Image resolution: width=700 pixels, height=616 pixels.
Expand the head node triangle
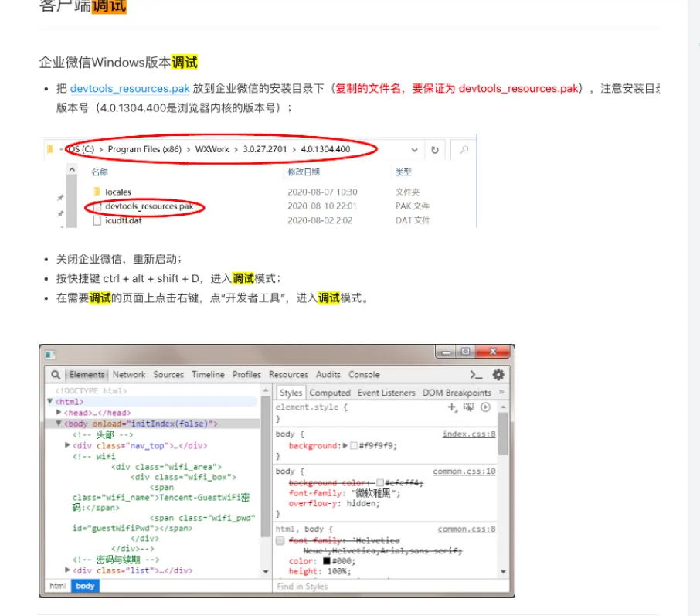tap(59, 412)
